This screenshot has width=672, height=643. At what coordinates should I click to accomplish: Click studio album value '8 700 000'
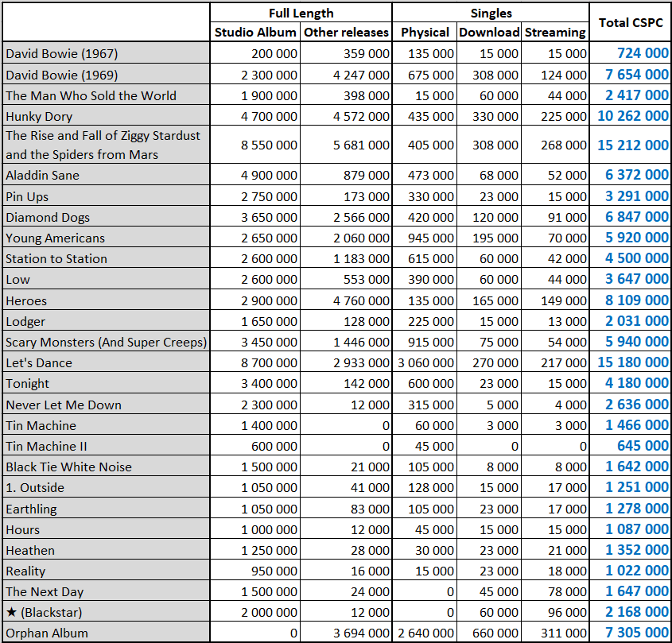[x=269, y=363]
